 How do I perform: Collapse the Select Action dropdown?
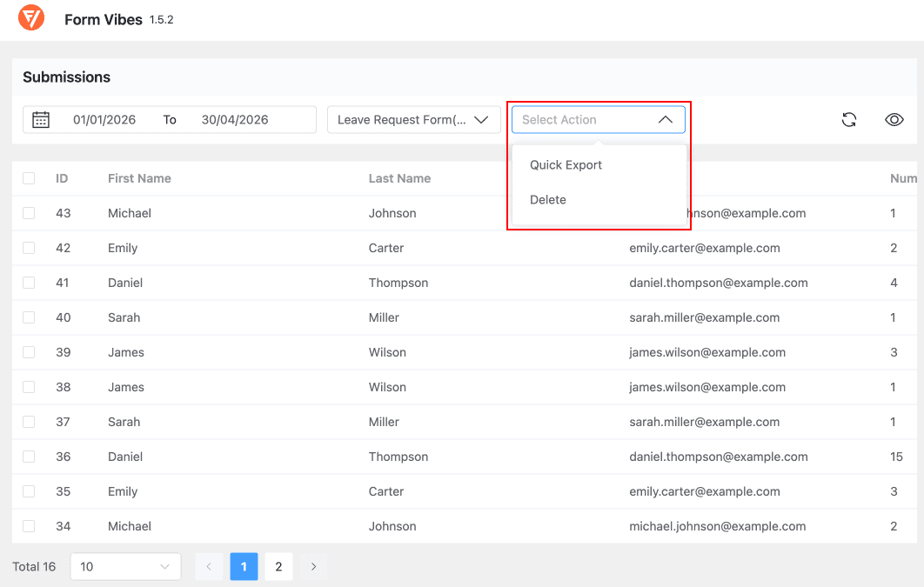598,119
